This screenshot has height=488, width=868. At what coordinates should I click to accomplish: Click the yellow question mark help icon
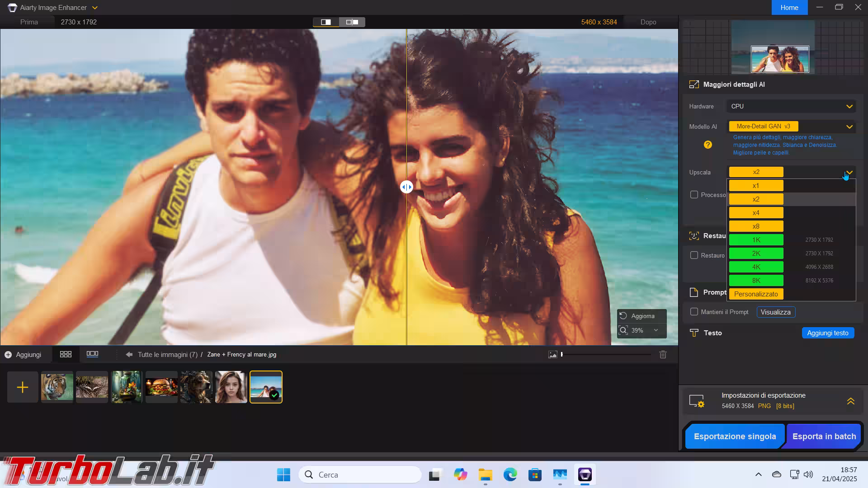(x=708, y=145)
